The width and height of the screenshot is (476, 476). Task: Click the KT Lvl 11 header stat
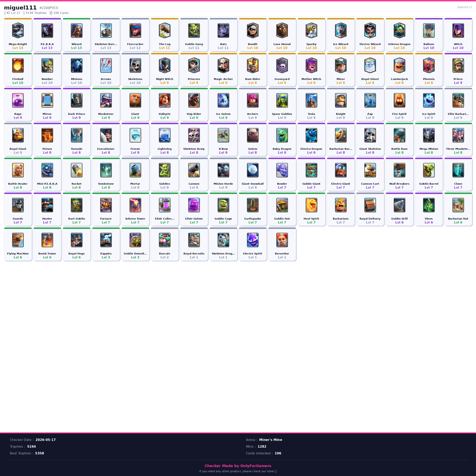coord(12,13)
